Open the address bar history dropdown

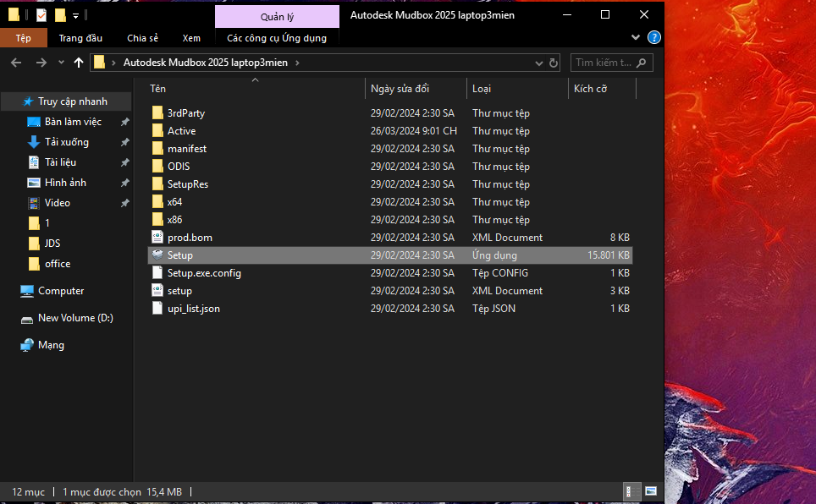(539, 63)
